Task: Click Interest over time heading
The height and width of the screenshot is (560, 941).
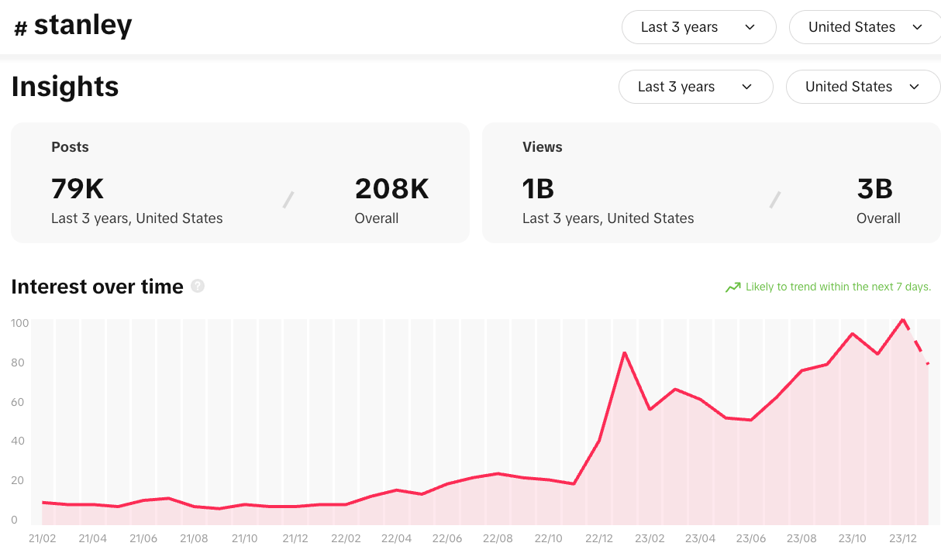Action: coord(97,287)
